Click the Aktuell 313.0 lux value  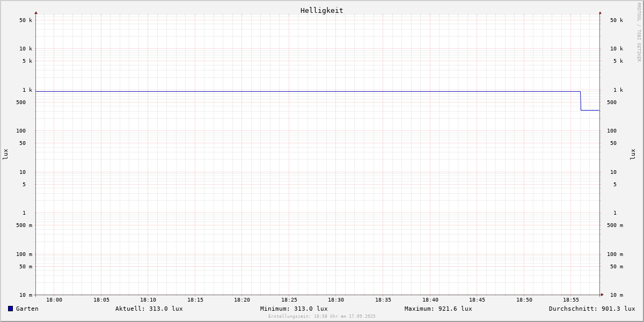point(149,309)
